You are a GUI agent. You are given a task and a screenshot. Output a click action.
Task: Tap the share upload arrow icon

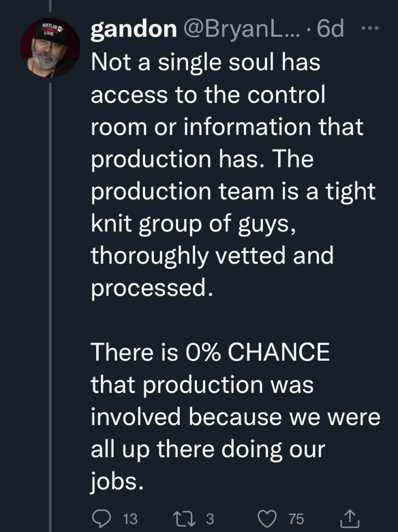351,517
